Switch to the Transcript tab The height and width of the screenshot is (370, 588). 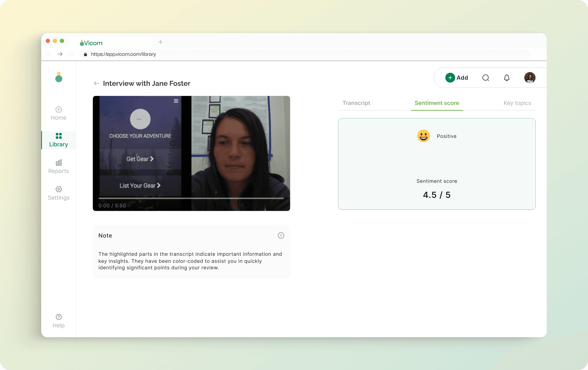pos(356,103)
